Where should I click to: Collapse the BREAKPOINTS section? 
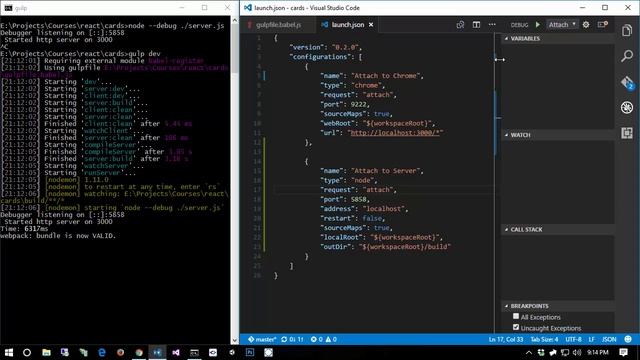(x=507, y=306)
